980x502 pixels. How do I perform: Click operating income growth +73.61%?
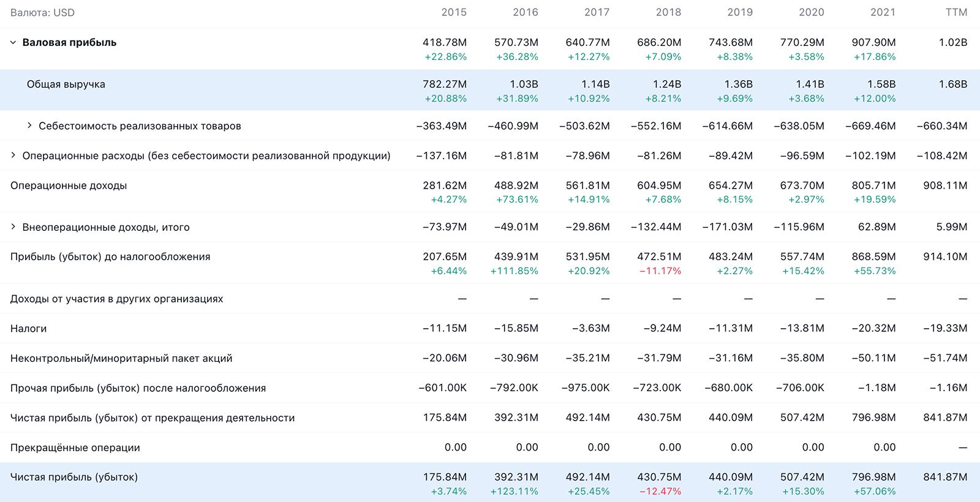[x=518, y=200]
